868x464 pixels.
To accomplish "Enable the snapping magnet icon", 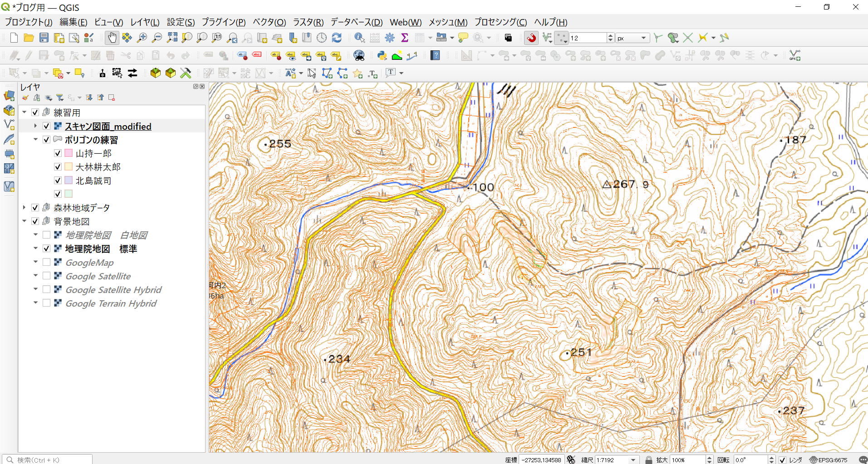I will 531,38.
